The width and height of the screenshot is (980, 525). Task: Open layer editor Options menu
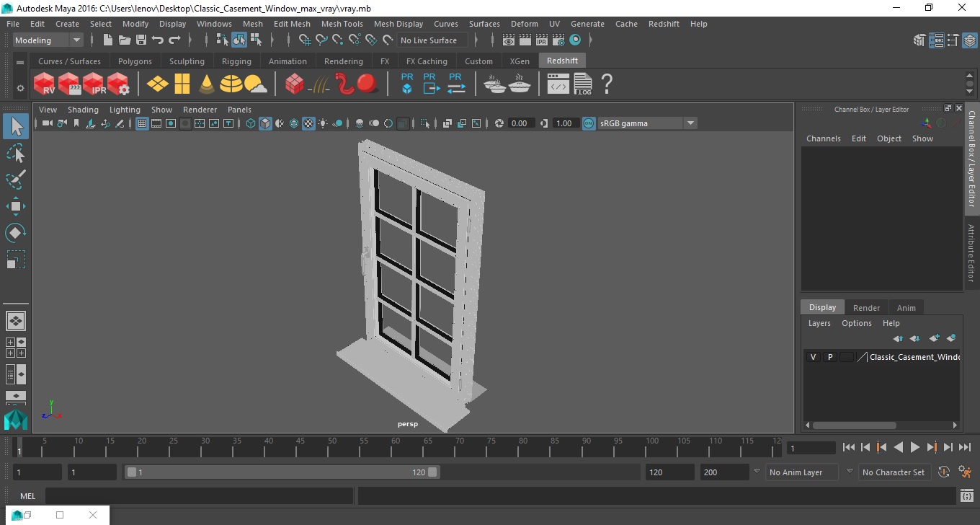coord(857,323)
